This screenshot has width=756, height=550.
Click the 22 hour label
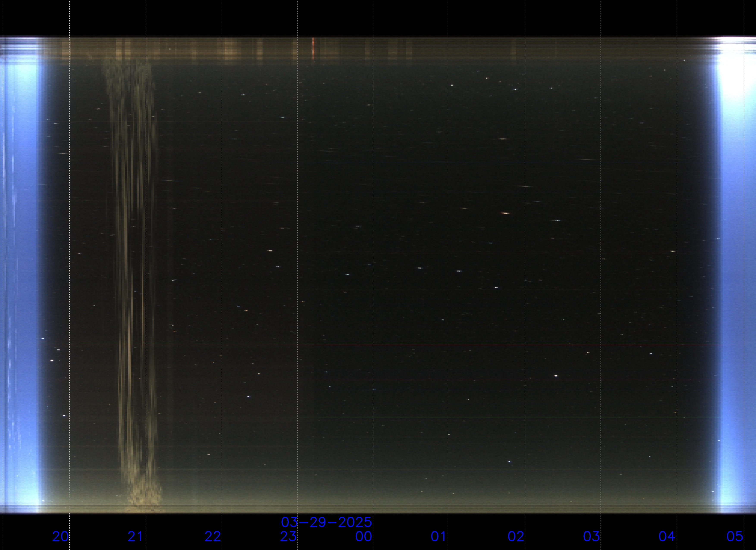coord(213,536)
